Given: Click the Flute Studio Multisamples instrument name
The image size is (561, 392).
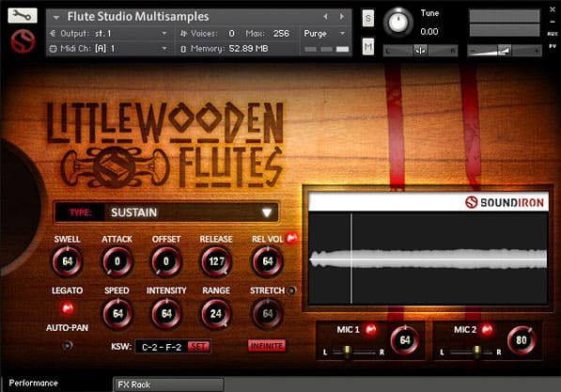Looking at the screenshot, I should coord(138,17).
